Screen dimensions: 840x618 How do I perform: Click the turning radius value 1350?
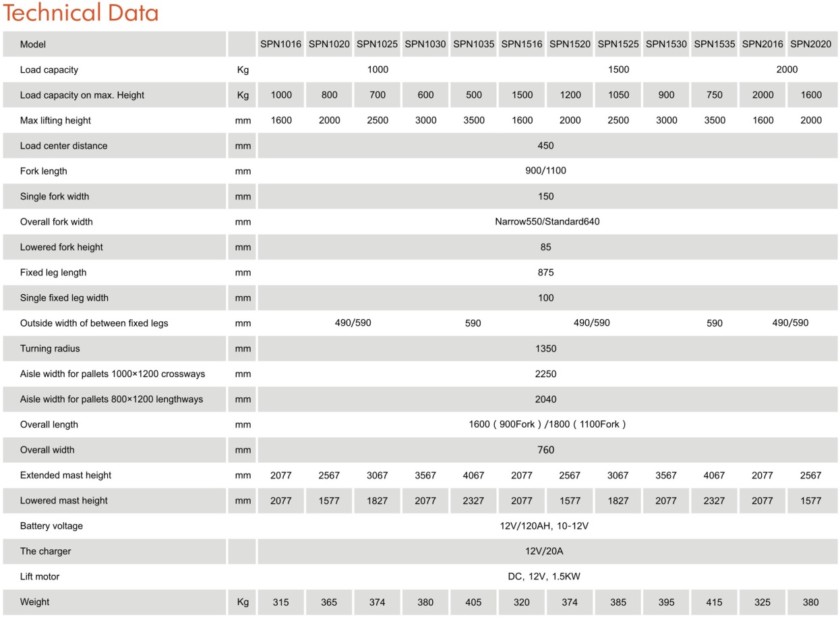click(x=546, y=349)
